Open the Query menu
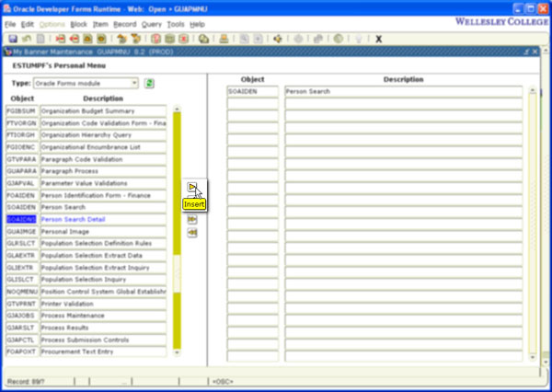The width and height of the screenshot is (552, 392). click(152, 24)
